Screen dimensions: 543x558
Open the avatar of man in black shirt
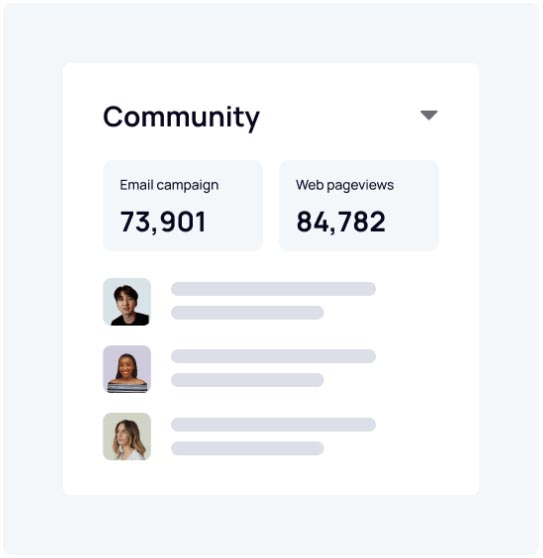coord(127,302)
